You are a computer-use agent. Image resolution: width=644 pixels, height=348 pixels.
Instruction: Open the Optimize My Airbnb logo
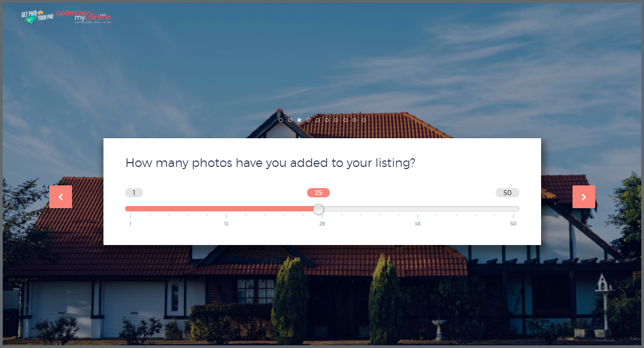tap(84, 16)
